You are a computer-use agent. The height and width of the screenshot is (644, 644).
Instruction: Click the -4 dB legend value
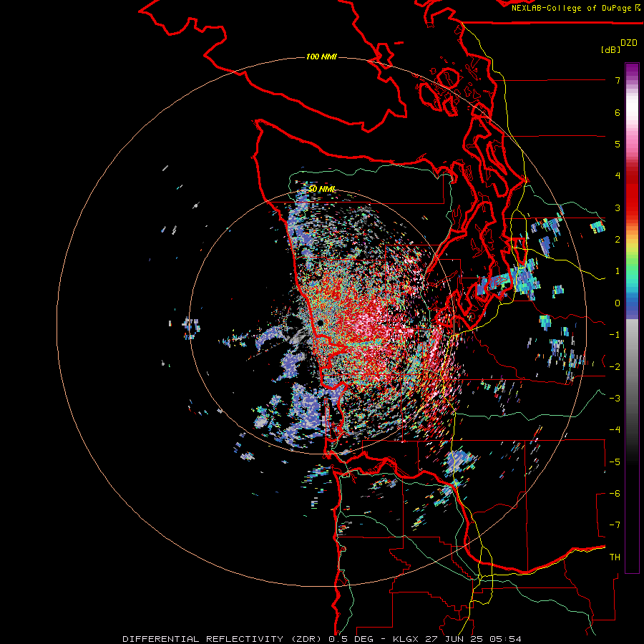pyautogui.click(x=615, y=429)
